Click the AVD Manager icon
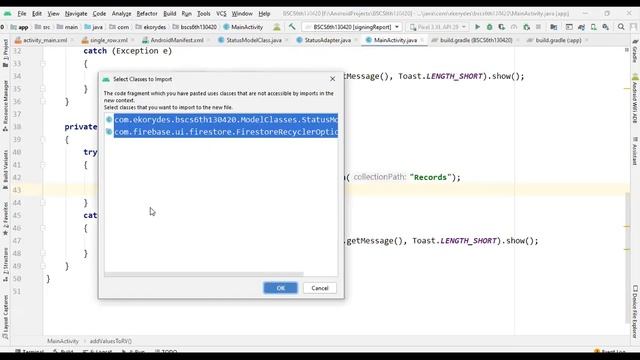The image size is (640, 360). point(593,27)
